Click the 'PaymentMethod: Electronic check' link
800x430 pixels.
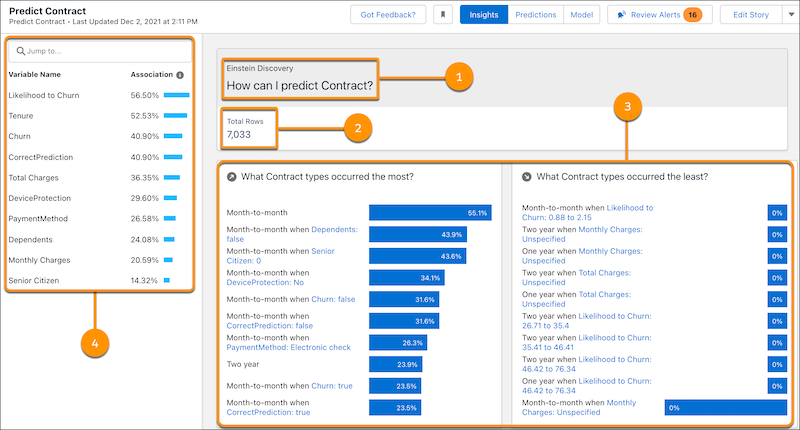pyautogui.click(x=288, y=347)
